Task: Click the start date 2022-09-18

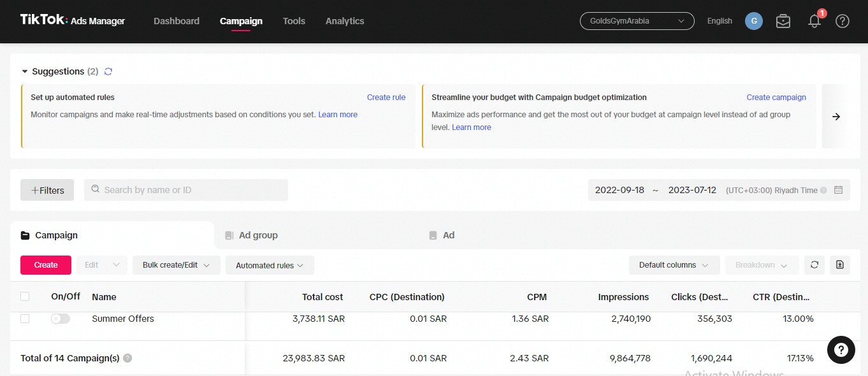Action: [619, 190]
